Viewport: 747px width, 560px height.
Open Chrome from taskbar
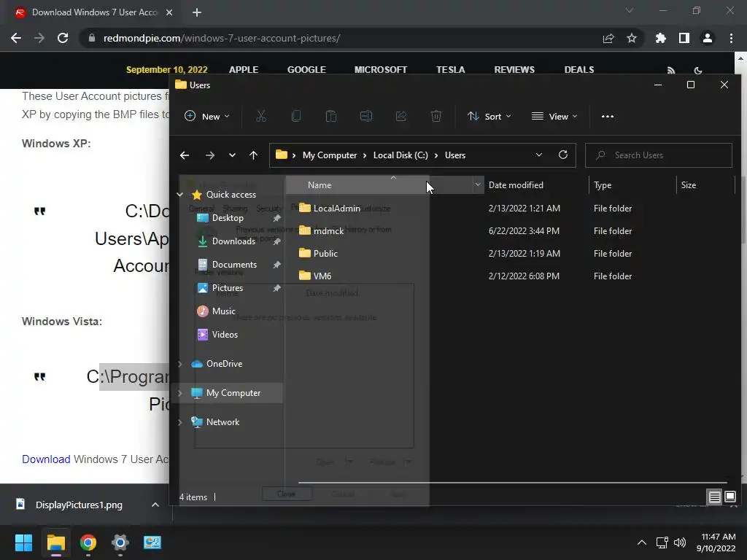(88, 542)
